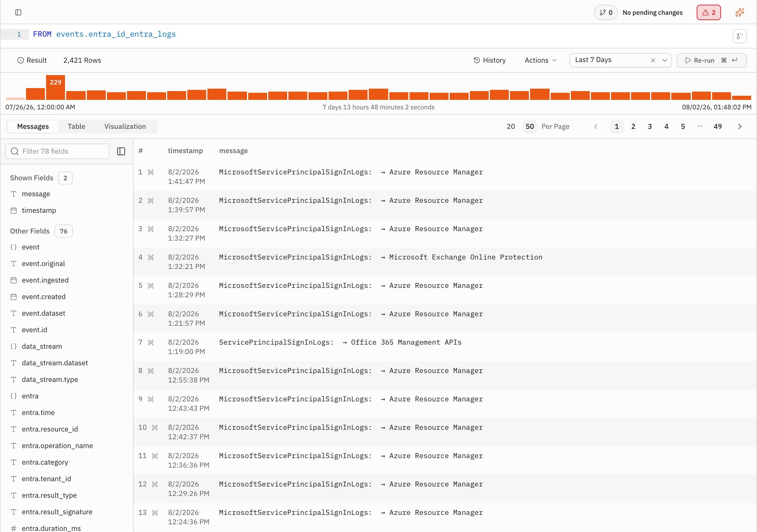Toggle the fields panel collapse icon
Image resolution: width=757 pixels, height=532 pixels.
[x=121, y=151]
